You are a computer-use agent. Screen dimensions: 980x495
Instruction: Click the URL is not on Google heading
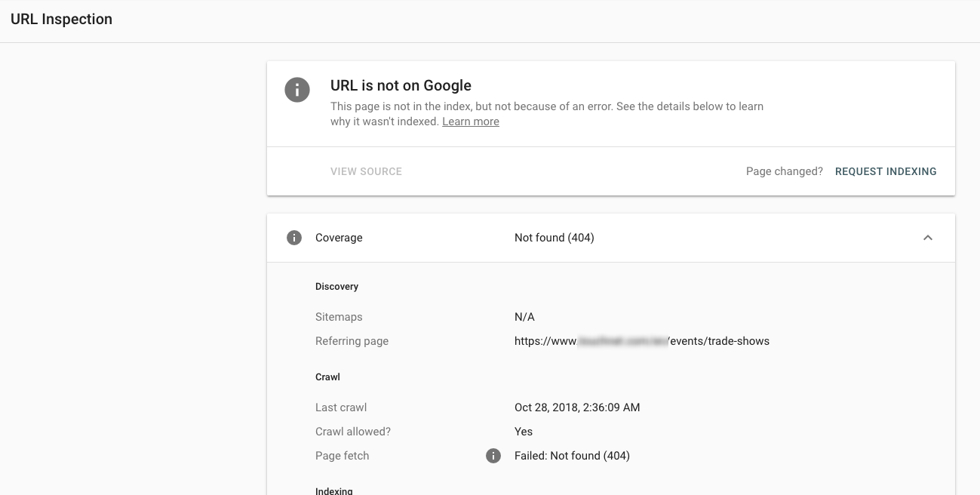tap(401, 85)
